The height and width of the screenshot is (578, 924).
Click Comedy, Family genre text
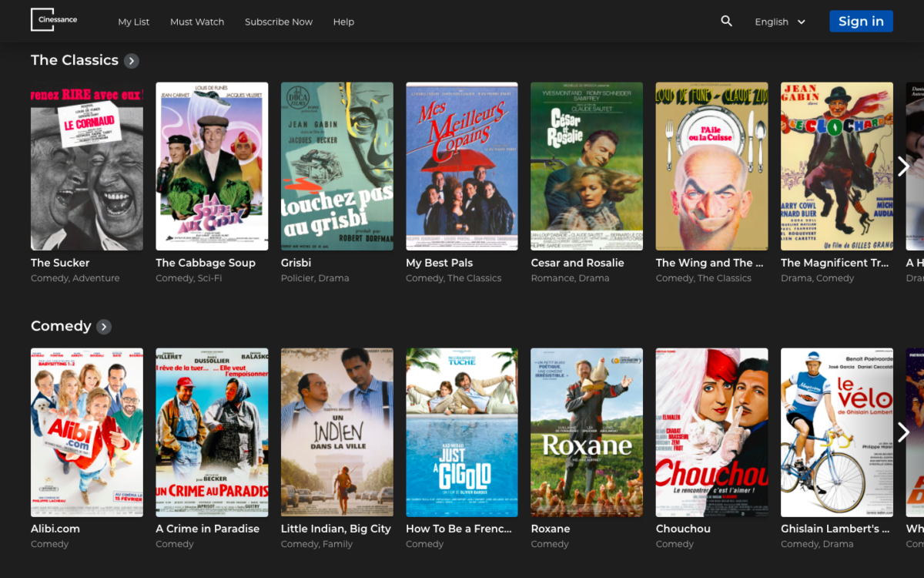point(316,544)
